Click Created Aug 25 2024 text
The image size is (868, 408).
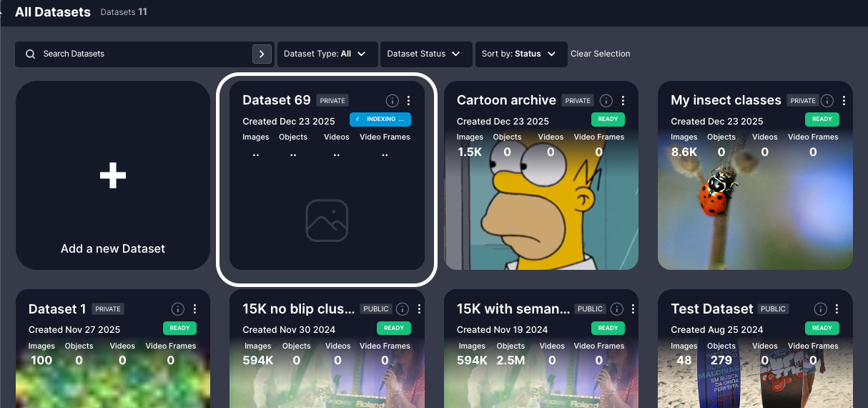click(717, 330)
